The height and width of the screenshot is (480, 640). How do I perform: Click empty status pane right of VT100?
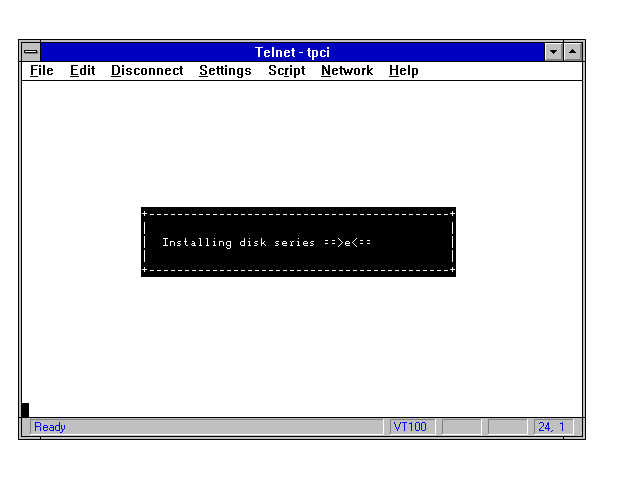tap(461, 427)
